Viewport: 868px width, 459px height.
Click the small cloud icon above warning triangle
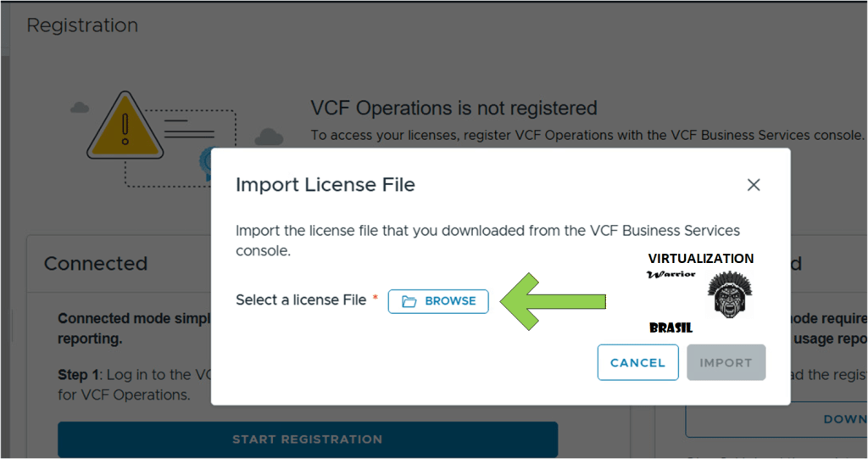[80, 108]
